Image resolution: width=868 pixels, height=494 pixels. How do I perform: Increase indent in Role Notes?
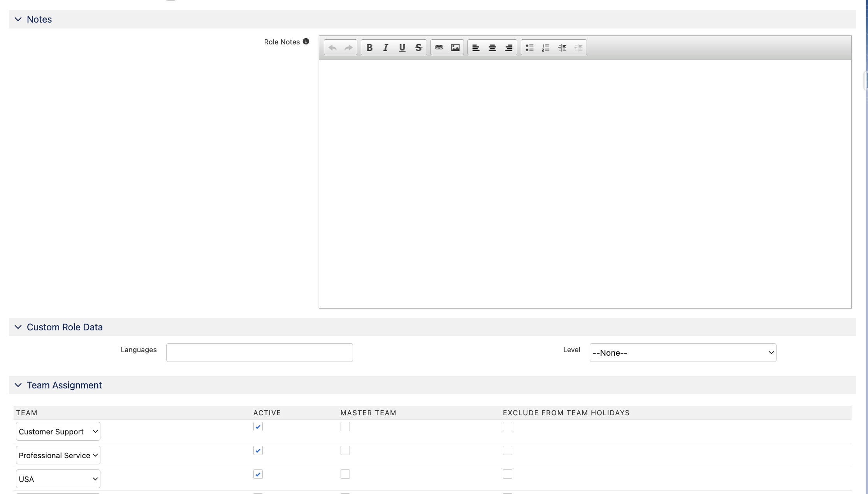562,48
